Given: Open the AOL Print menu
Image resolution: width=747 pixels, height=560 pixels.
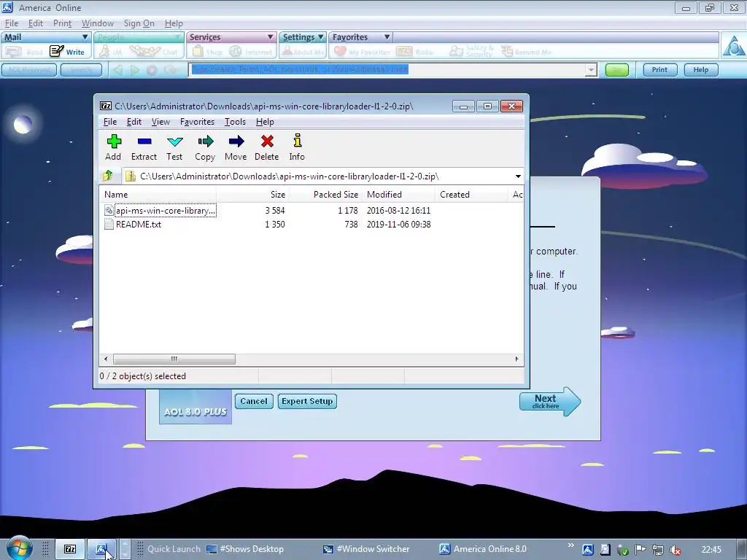Looking at the screenshot, I should (62, 23).
